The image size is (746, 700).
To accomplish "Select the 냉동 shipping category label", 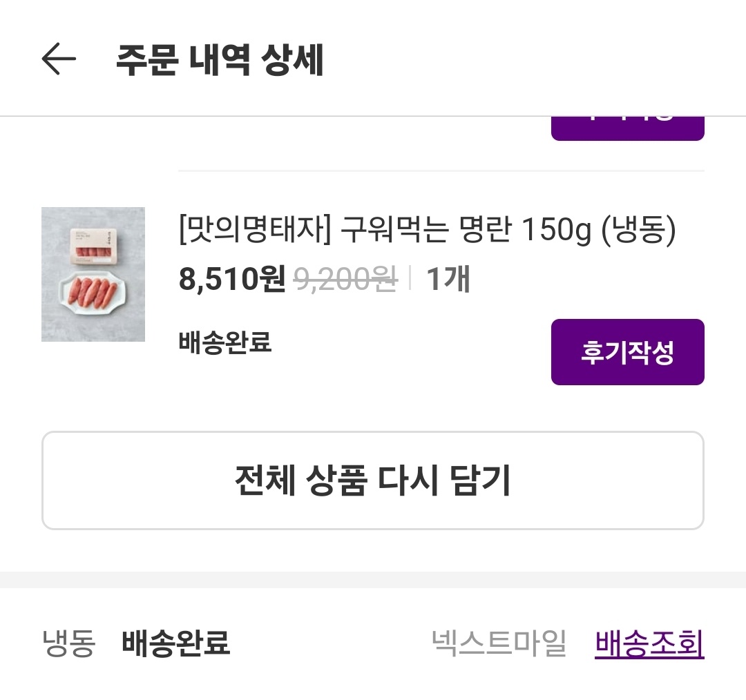I will (x=69, y=646).
